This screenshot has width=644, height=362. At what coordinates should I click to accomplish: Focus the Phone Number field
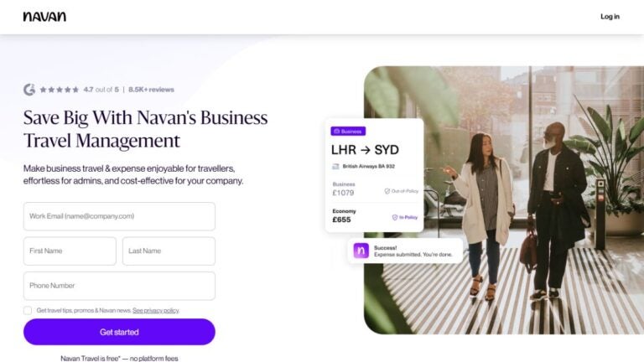coord(119,286)
